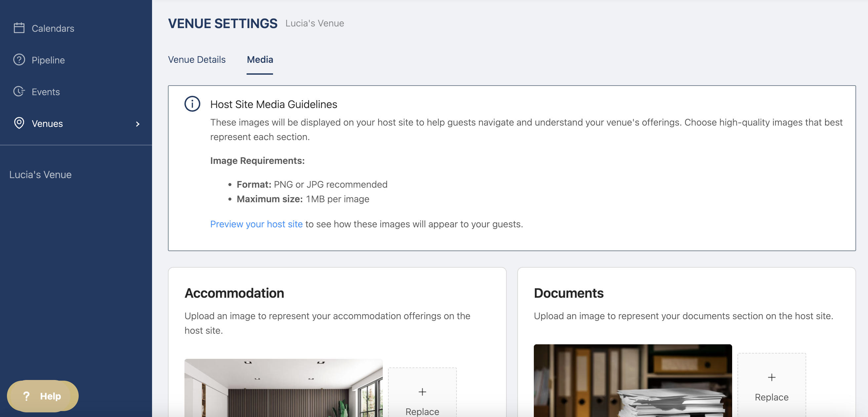Screen dimensions: 868x417
Task: Click the plus icon in Documents Replace
Action: tap(771, 377)
